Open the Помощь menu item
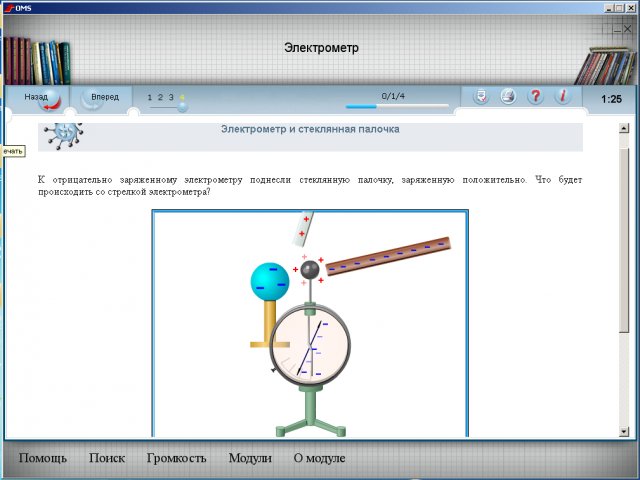 click(42, 458)
